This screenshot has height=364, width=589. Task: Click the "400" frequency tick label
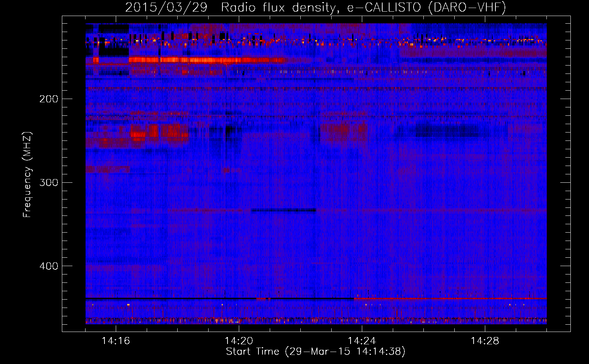point(49,266)
